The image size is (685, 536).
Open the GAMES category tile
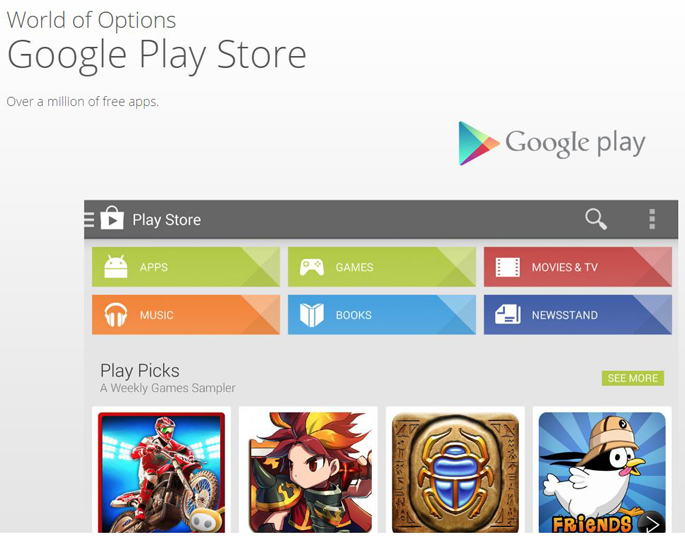[382, 267]
